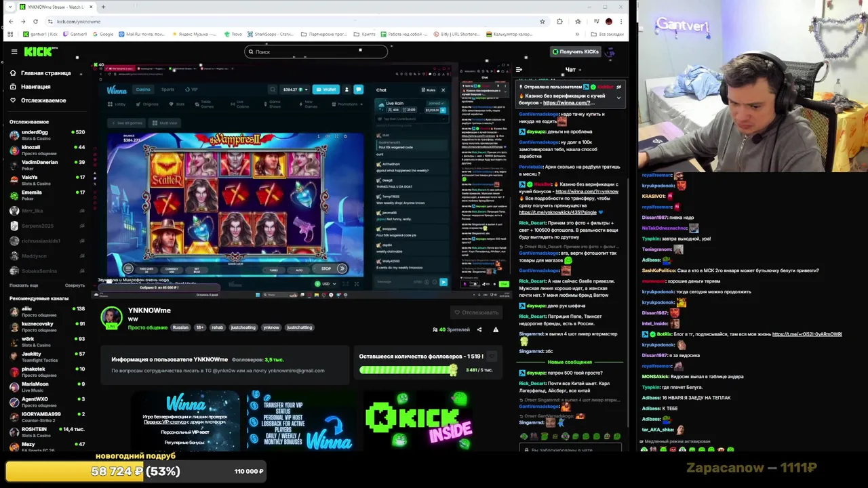This screenshot has height=488, width=868.
Task: Click STOP button in the slot game
Action: click(325, 268)
